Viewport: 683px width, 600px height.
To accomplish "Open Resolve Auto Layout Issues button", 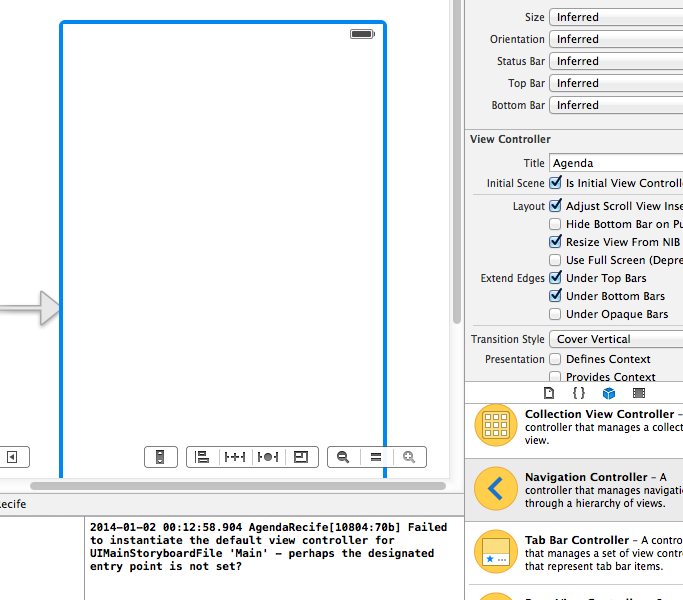I will (x=268, y=457).
